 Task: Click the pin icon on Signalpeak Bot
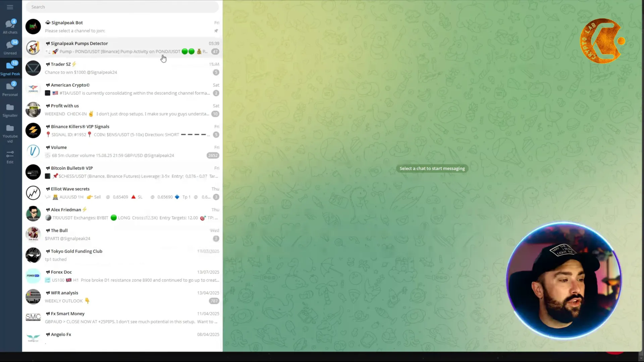[216, 31]
